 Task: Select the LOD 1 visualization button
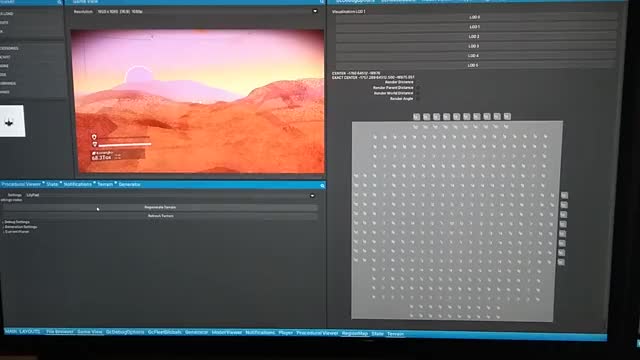coord(475,27)
